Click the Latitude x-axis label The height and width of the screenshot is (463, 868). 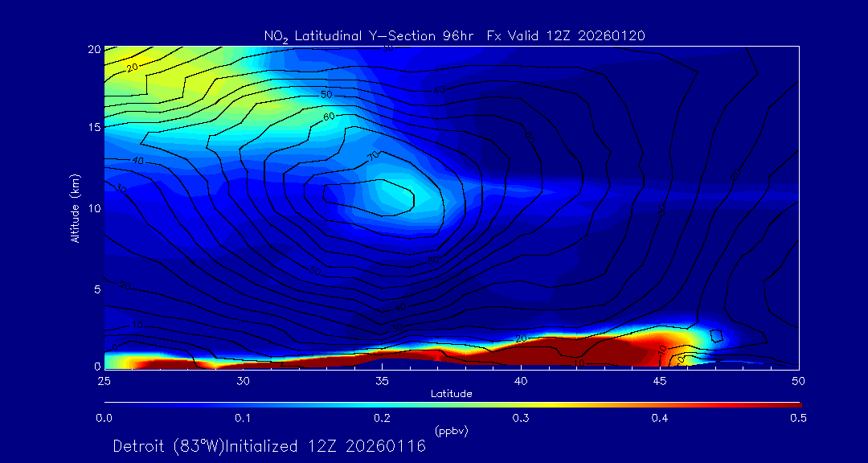[x=451, y=394]
